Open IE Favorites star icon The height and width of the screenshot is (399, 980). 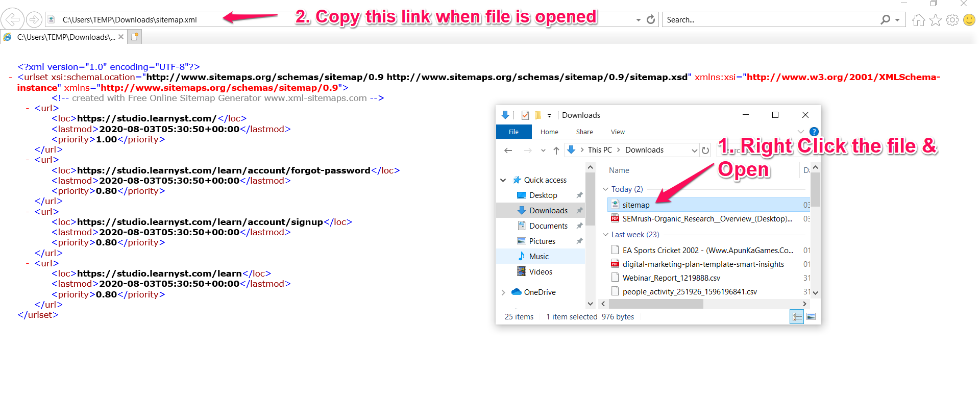[936, 20]
